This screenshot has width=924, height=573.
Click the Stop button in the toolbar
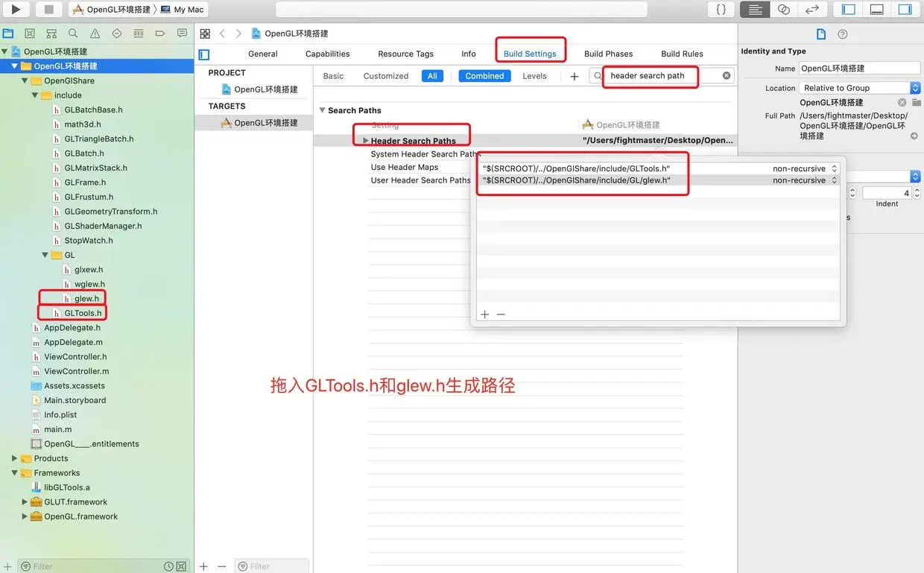tap(49, 10)
